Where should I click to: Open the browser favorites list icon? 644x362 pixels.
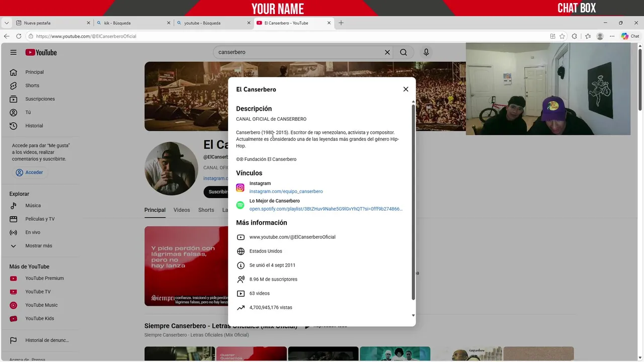coord(588,36)
